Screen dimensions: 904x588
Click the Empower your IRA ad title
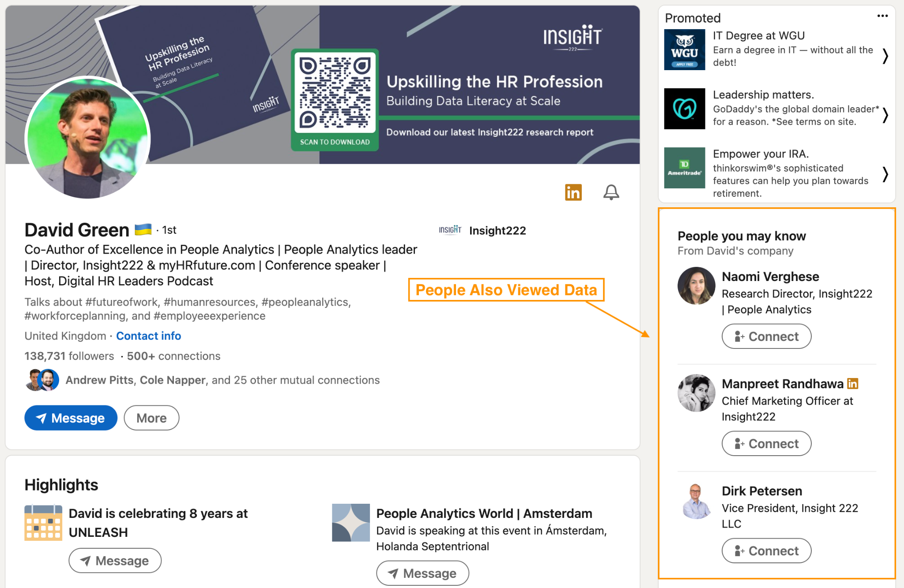click(x=761, y=154)
